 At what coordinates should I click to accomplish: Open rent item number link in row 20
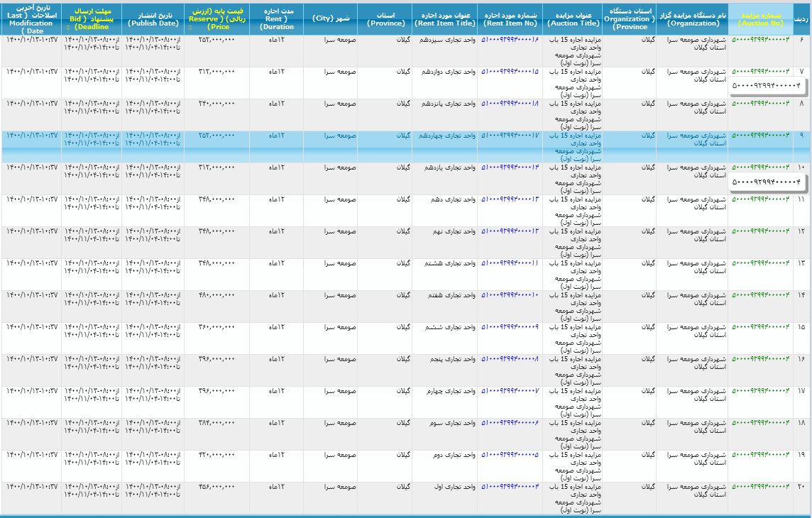coord(510,487)
